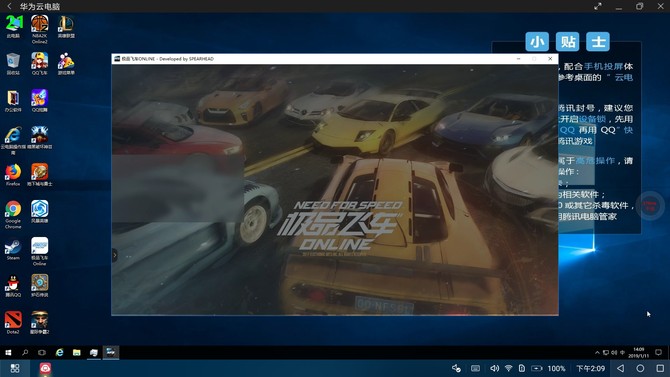Open the Recycle Bin desktop icon

[x=13, y=64]
